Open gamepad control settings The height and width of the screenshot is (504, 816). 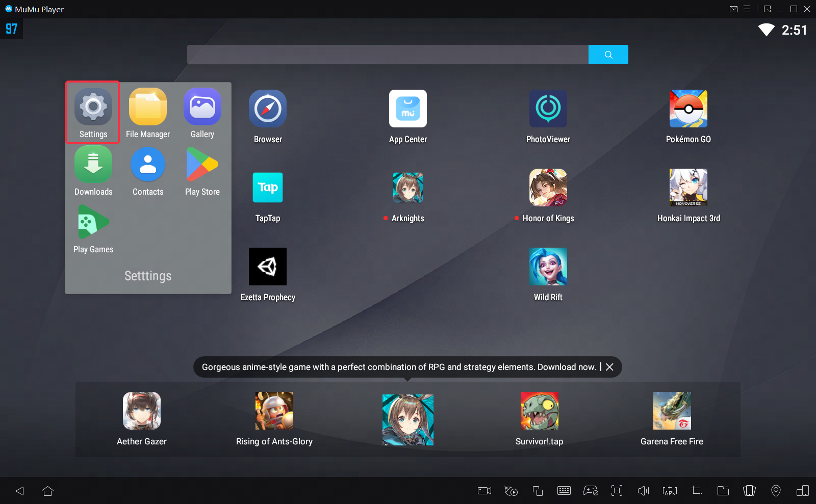tap(591, 491)
